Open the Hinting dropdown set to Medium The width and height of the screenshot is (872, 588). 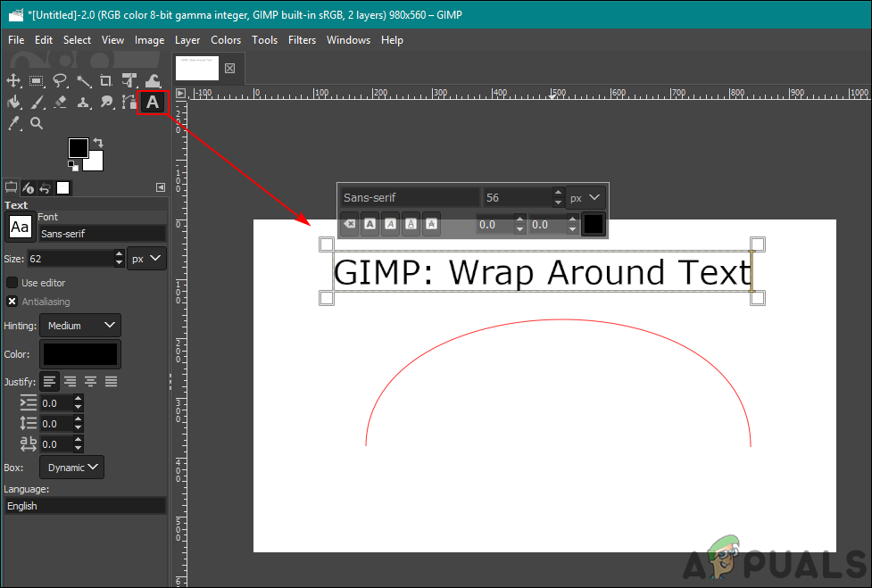point(80,326)
